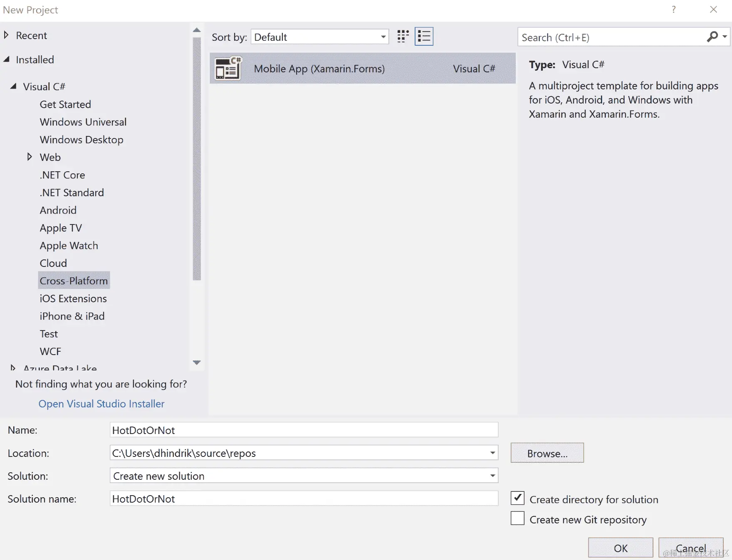Open the dialog help question mark
The height and width of the screenshot is (560, 732).
673,10
